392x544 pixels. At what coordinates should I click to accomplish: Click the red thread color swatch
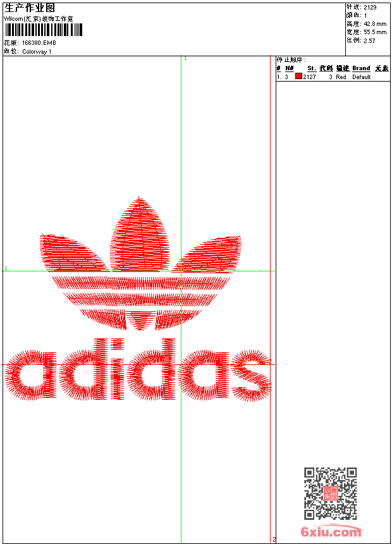pyautogui.click(x=298, y=77)
